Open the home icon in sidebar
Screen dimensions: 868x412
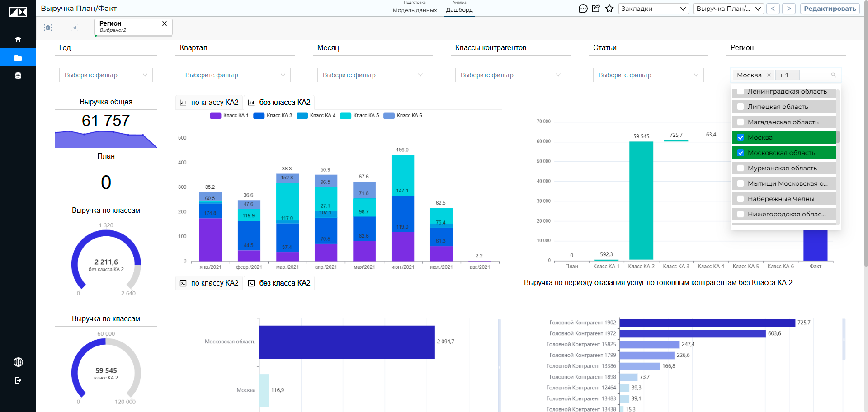click(18, 40)
